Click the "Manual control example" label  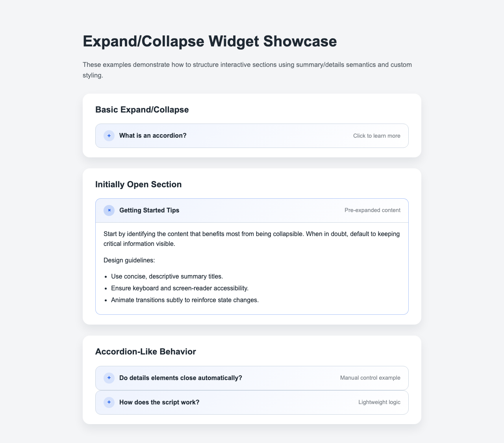tap(370, 378)
